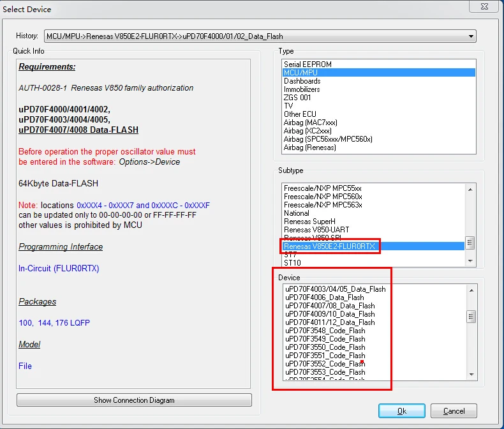This screenshot has height=429, width=504.
Task: Click Device list scroll up arrow
Action: pyautogui.click(x=471, y=290)
